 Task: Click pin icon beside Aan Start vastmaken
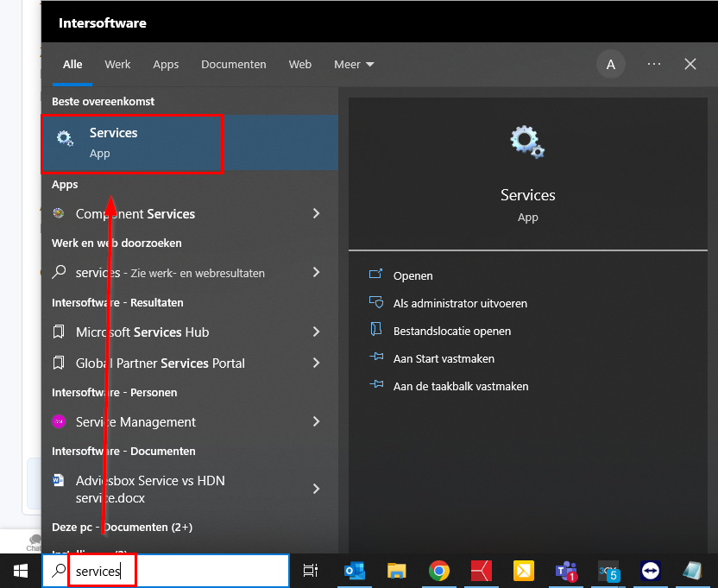pos(376,357)
